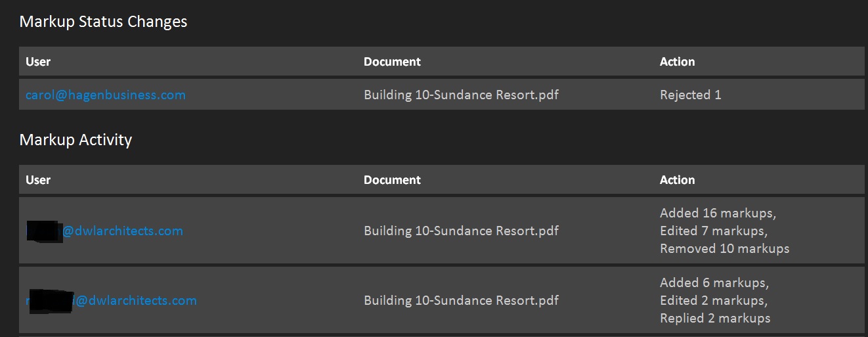Click the "Removed 10 markups" text

pyautogui.click(x=724, y=249)
